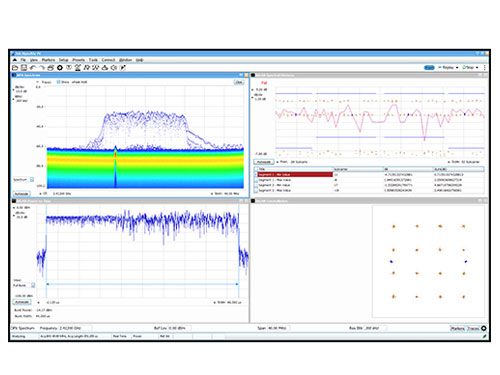Click the application logo in the menu bar
This screenshot has height=375, width=500.
pos(15,60)
